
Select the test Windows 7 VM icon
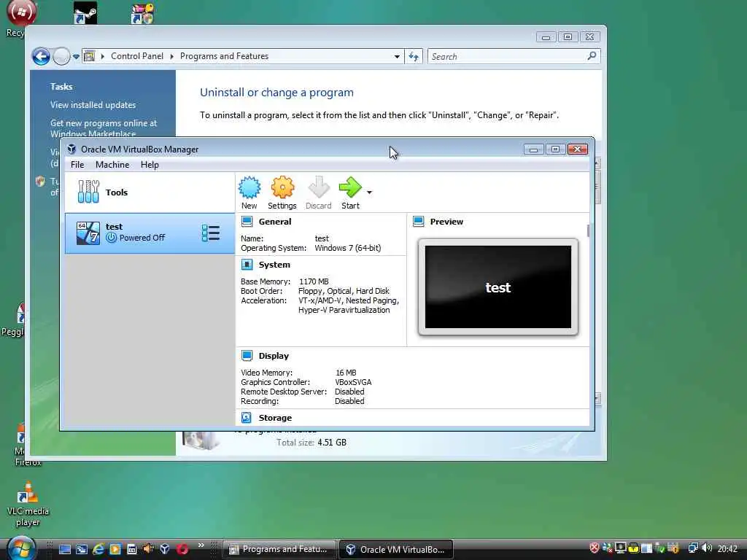88,233
